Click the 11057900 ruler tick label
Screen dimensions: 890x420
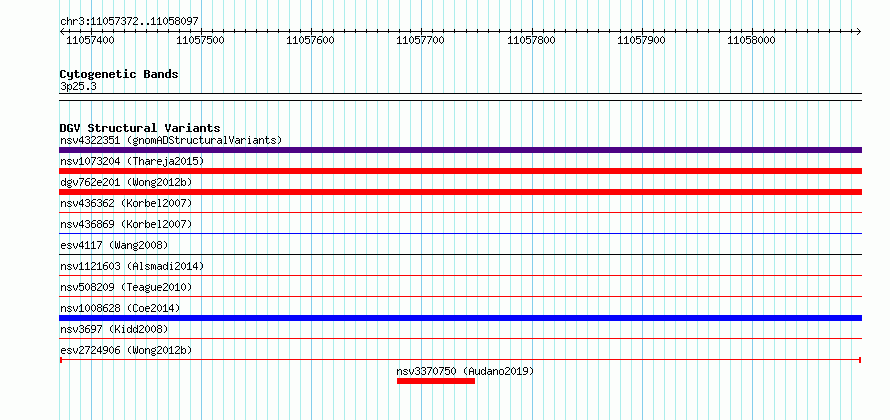641,40
